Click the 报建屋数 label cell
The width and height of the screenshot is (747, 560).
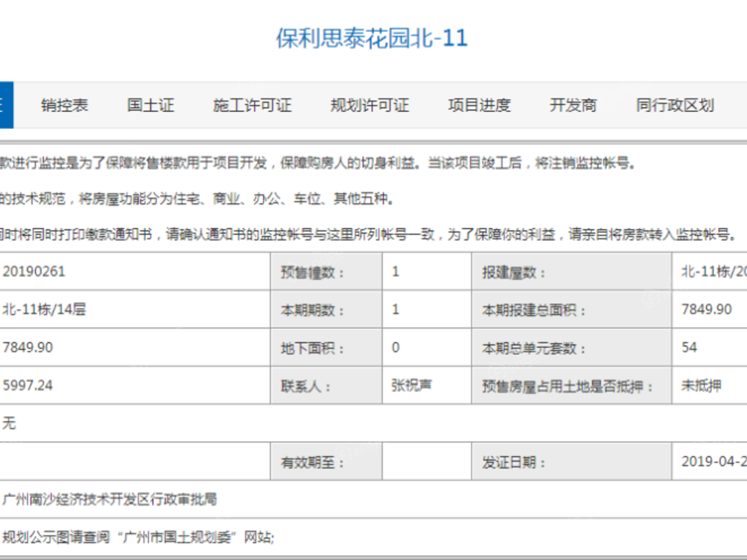click(x=571, y=272)
